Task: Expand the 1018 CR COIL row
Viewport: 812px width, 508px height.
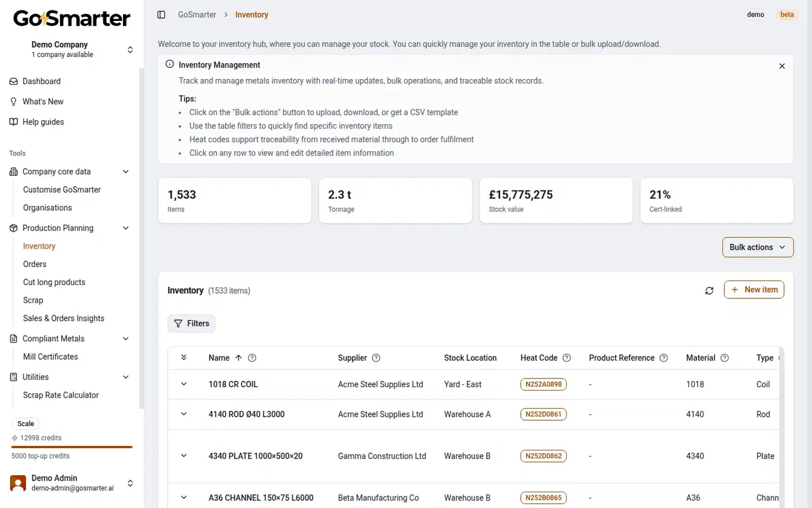Action: point(184,384)
